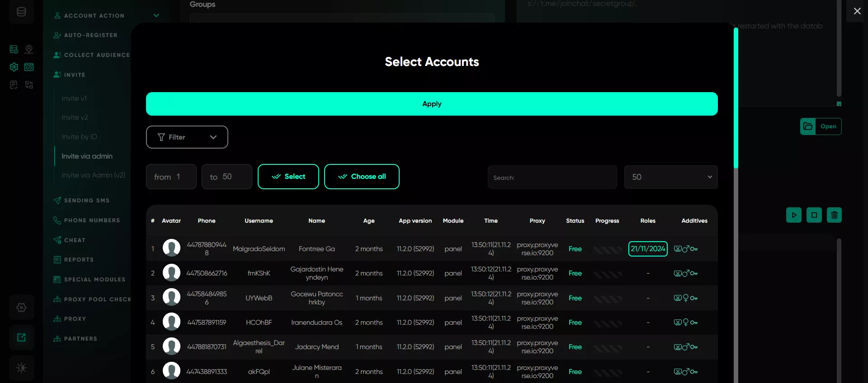Click the play button in the background panel
The width and height of the screenshot is (868, 383).
tap(794, 215)
